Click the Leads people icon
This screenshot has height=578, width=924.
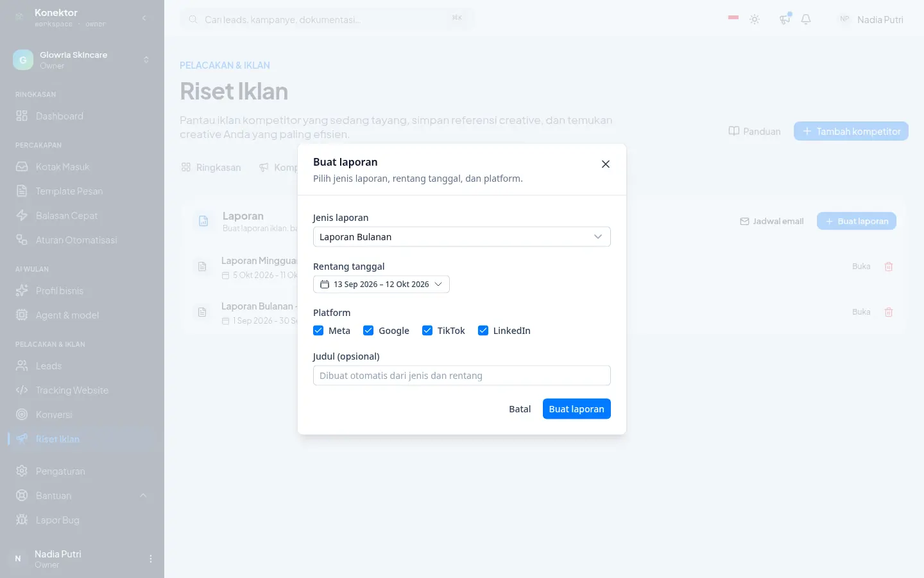(x=22, y=366)
